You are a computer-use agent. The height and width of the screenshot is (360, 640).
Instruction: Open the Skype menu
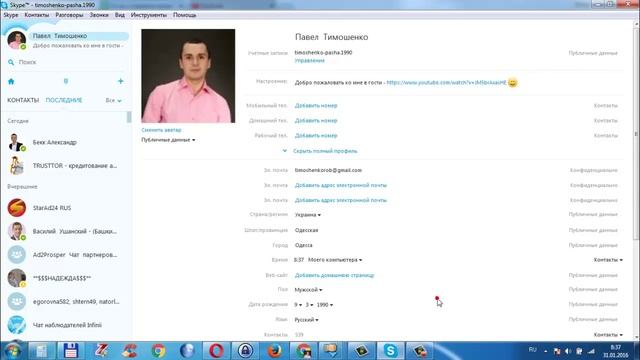pos(11,15)
